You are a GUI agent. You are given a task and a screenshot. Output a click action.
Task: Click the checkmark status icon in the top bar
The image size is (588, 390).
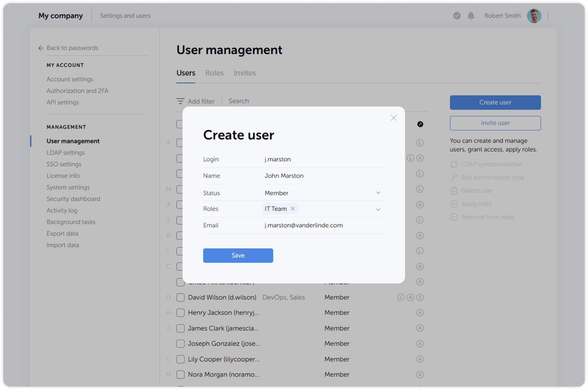tap(456, 16)
